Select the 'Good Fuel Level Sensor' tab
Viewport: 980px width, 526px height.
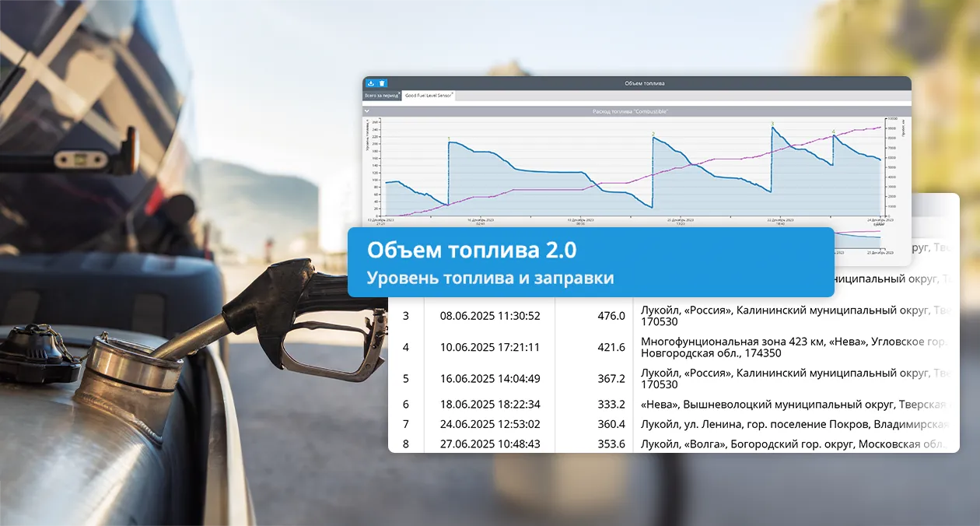428,96
